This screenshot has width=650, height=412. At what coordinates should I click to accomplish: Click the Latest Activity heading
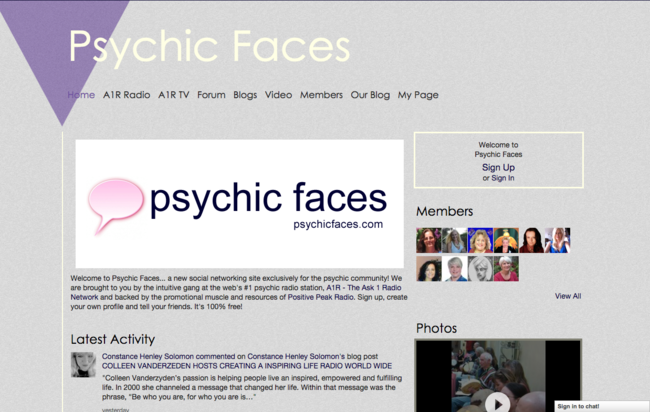pos(113,339)
